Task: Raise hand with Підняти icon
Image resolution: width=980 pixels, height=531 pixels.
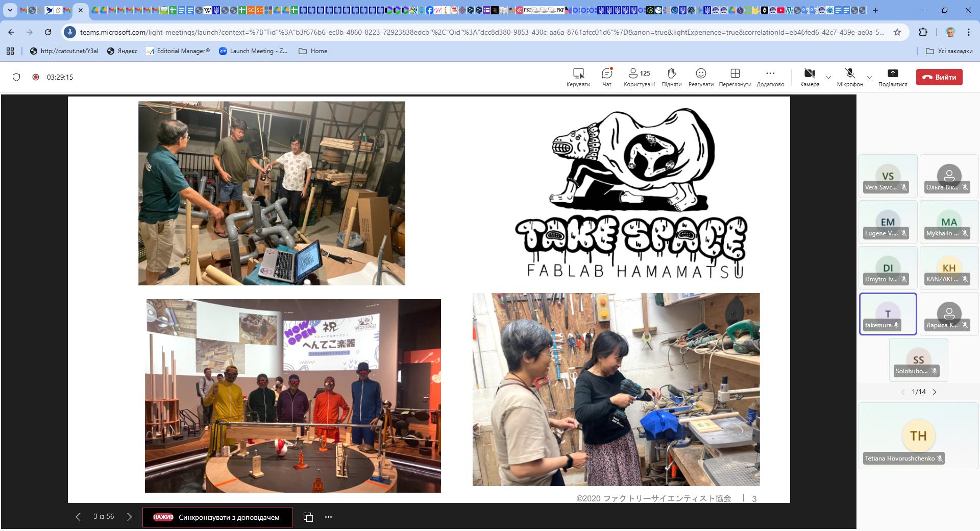Action: (x=671, y=77)
